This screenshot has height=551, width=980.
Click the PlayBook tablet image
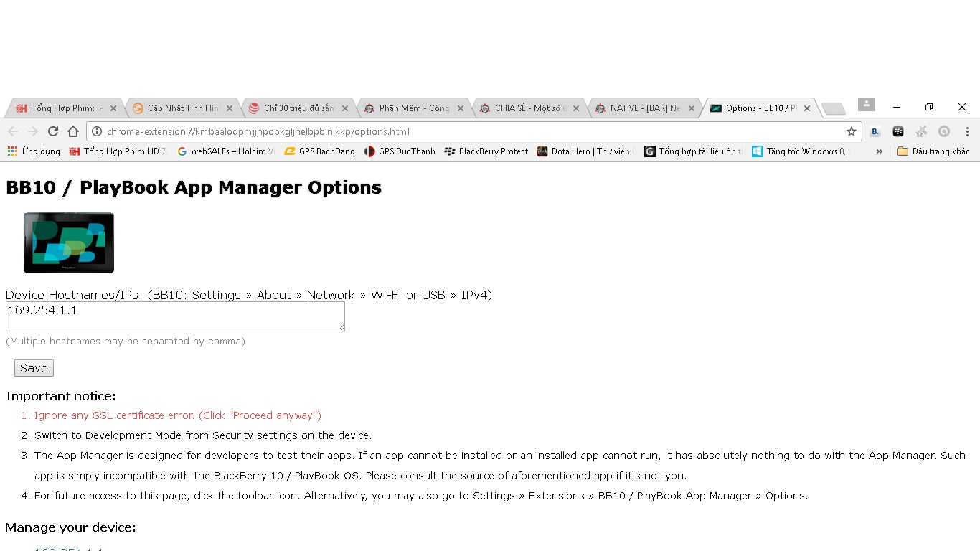pos(69,242)
